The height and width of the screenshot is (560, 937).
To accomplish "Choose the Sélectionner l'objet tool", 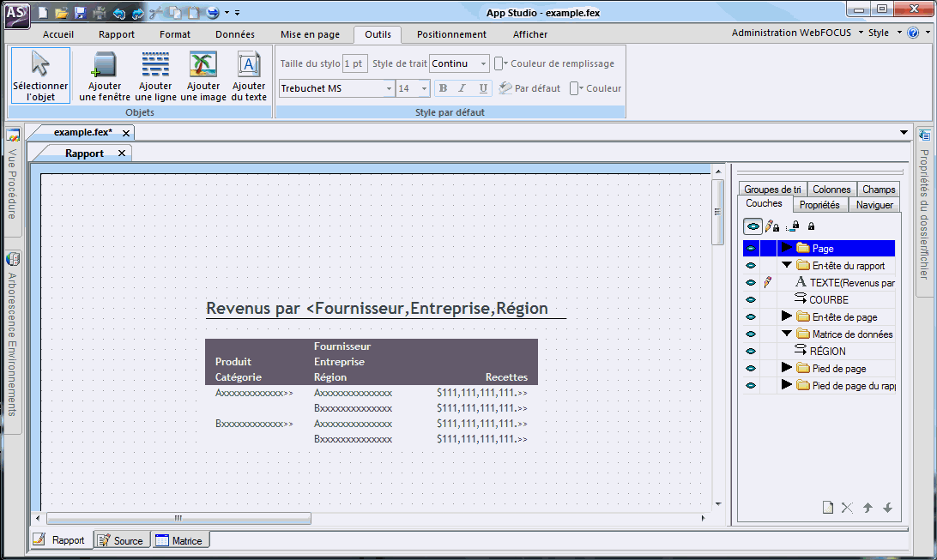I will (40, 75).
